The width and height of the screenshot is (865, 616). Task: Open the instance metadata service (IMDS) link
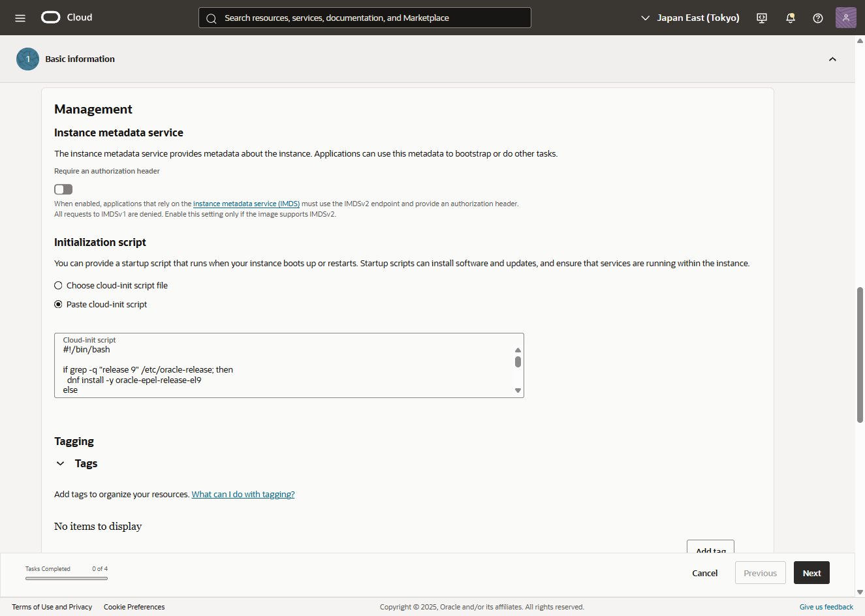246,204
